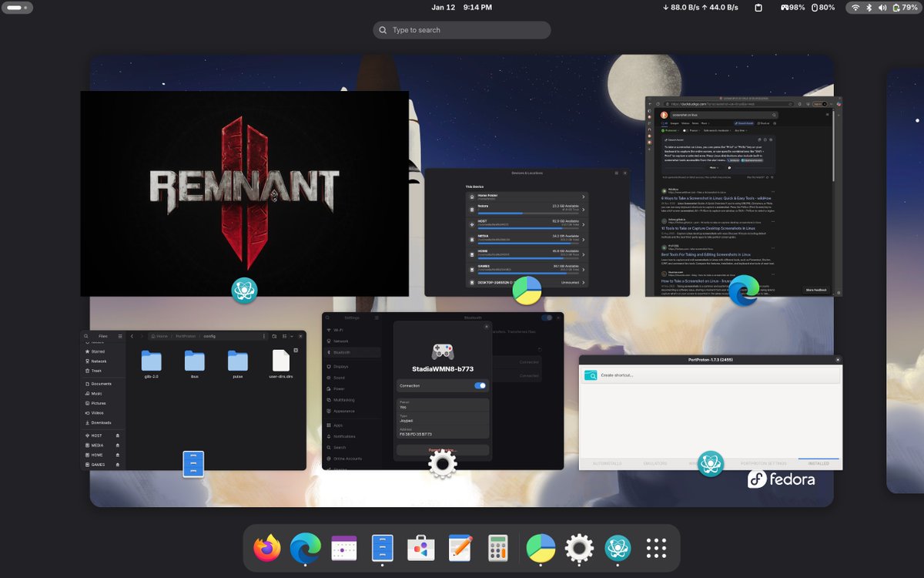The height and width of the screenshot is (578, 924).
Task: Open the Files cabinet icon in the dock
Action: coord(383,549)
